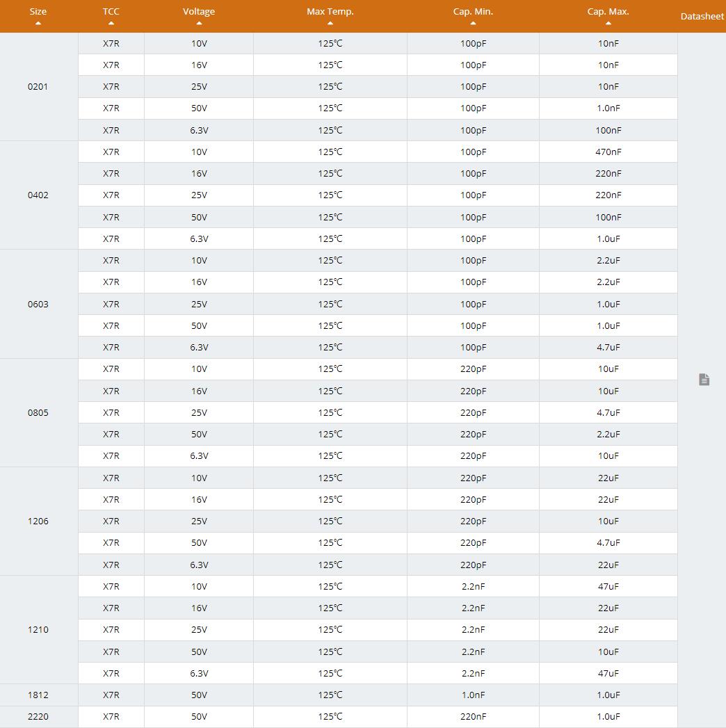Select the 1206 size cell

[38, 521]
